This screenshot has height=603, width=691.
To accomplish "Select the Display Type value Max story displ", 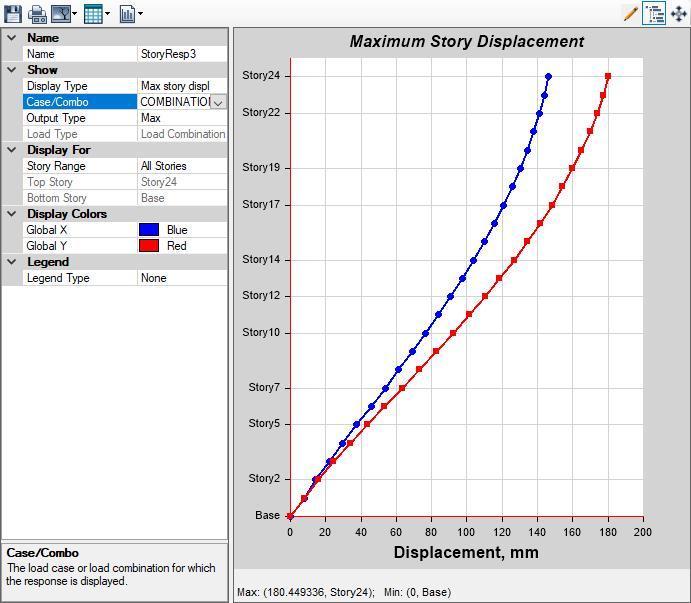I will point(182,86).
